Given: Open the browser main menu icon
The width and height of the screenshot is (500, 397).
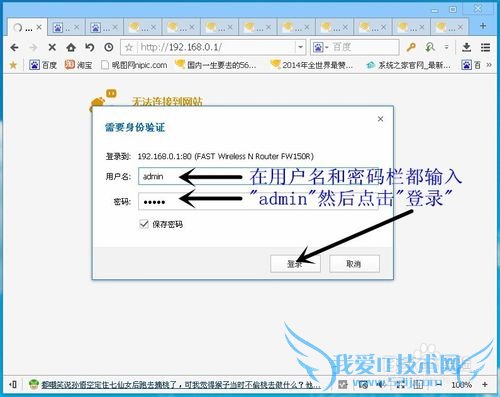Looking at the screenshot, I should 485,47.
